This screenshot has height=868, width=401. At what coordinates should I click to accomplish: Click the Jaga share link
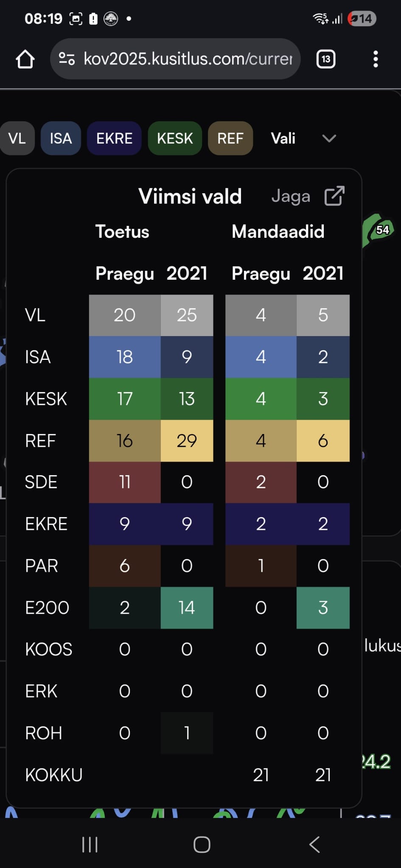pos(291,196)
